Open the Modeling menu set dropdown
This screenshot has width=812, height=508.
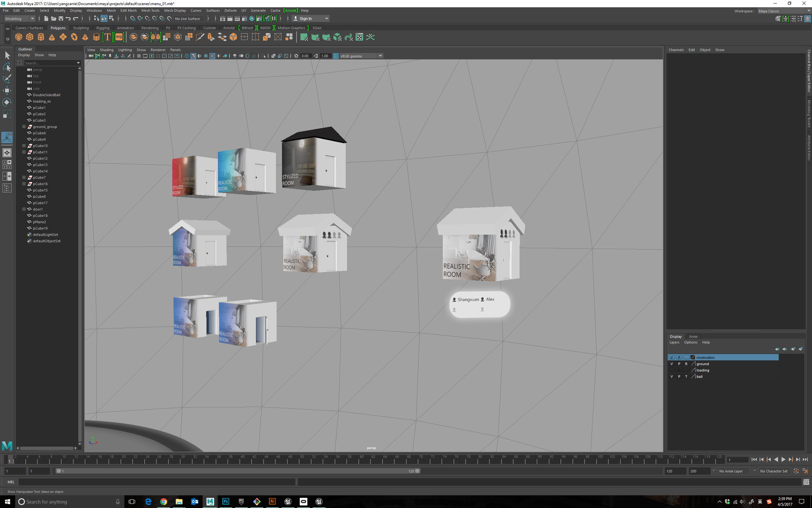[x=19, y=19]
